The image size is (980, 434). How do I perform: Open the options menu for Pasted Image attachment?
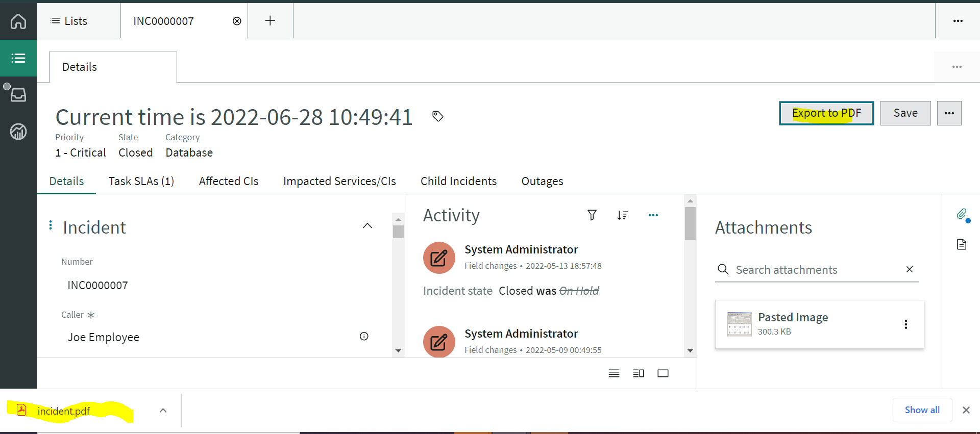[x=906, y=324]
